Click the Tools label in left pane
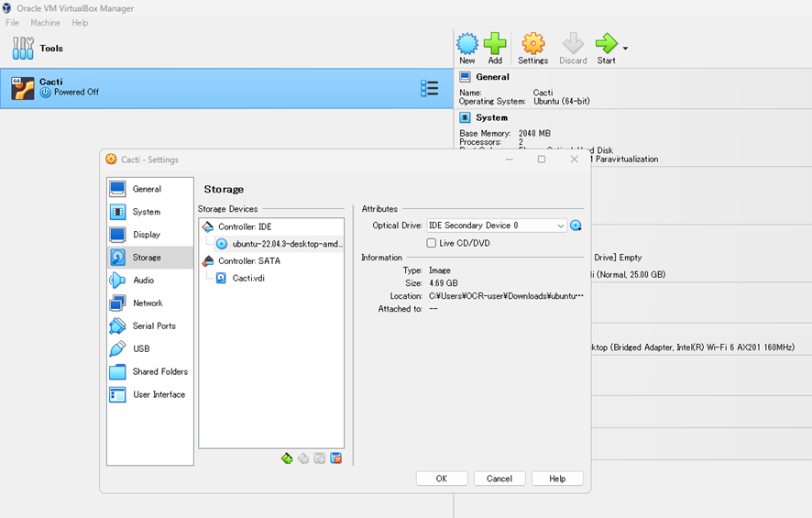The image size is (812, 518). [x=51, y=49]
